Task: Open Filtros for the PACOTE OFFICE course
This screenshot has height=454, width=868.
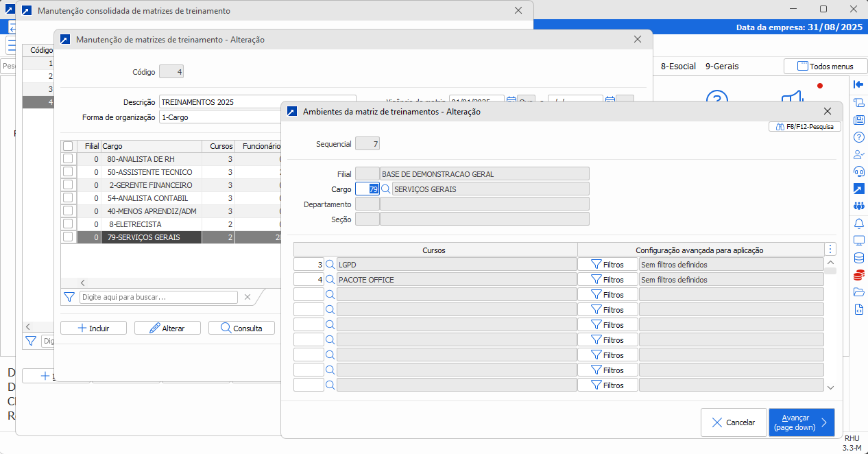Action: 607,280
